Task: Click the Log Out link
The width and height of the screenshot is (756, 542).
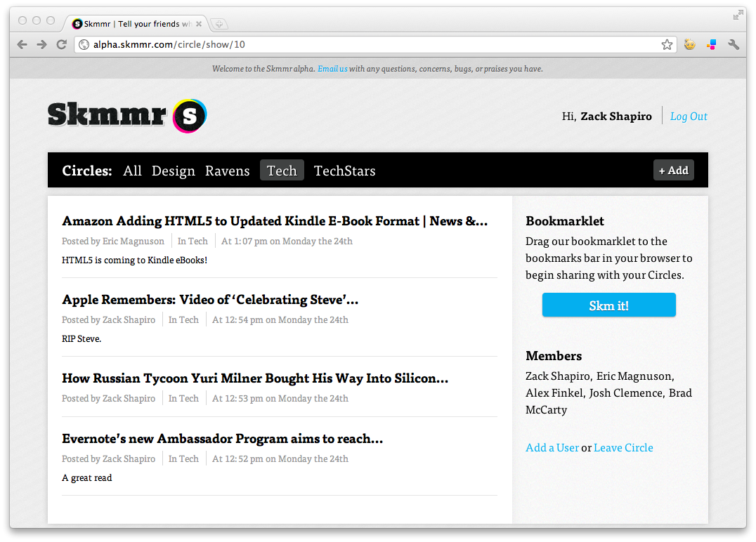Action: (x=689, y=117)
